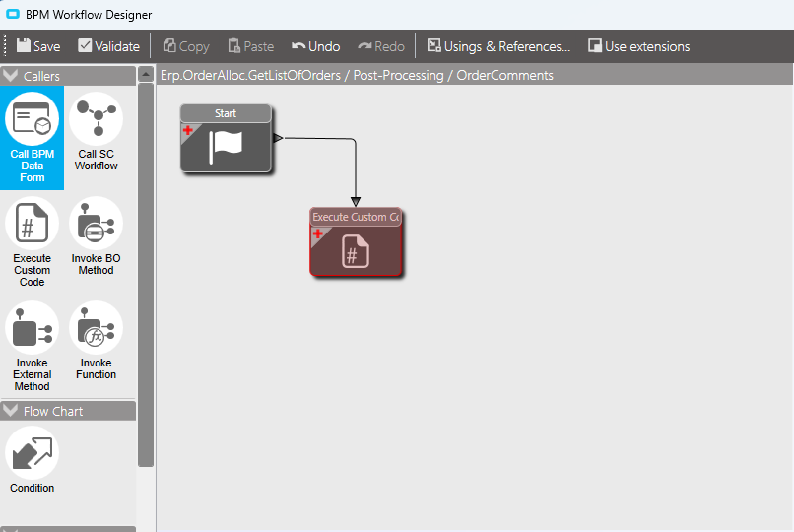Click the Redo toolbar button

[381, 46]
